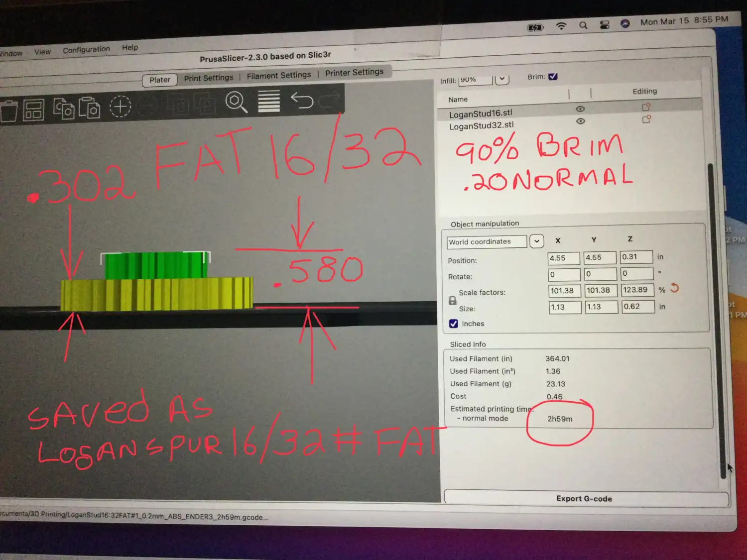
Task: Click the Paste clipboard toolbar icon
Action: coord(90,108)
